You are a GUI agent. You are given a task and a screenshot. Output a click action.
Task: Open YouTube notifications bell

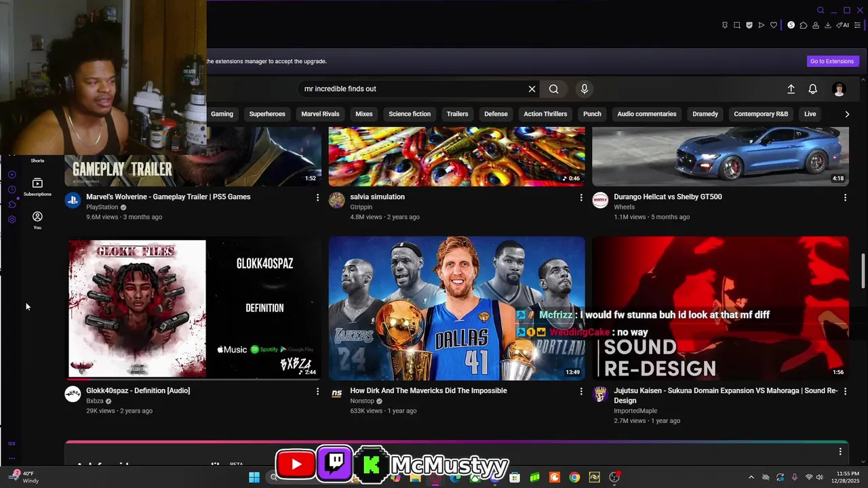(x=812, y=89)
